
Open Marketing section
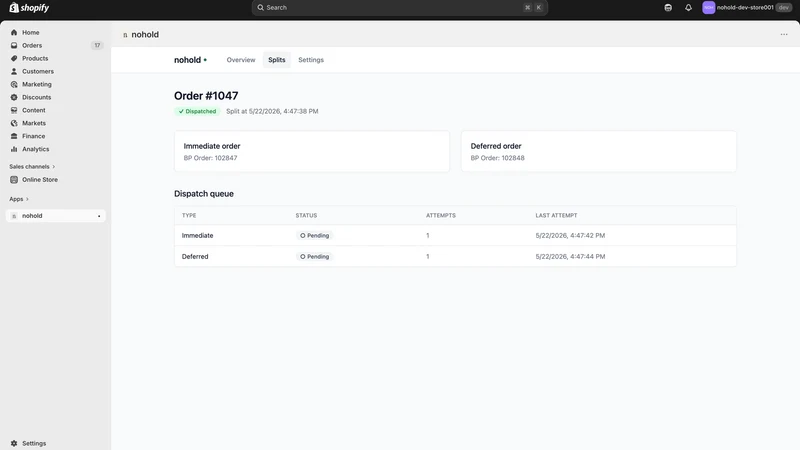point(36,84)
